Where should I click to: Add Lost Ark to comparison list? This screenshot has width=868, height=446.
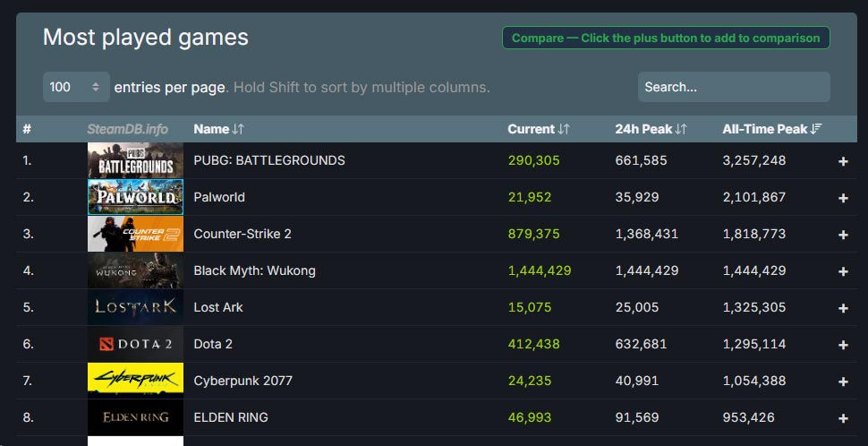843,308
